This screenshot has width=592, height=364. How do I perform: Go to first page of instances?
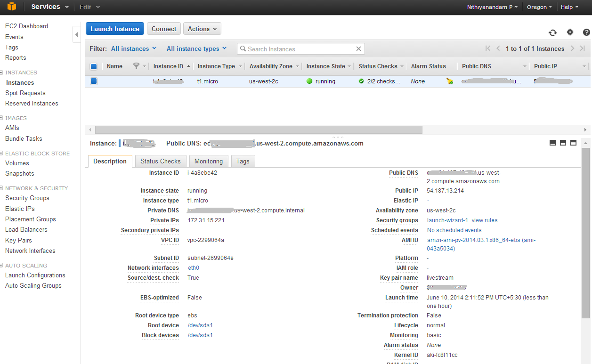487,49
